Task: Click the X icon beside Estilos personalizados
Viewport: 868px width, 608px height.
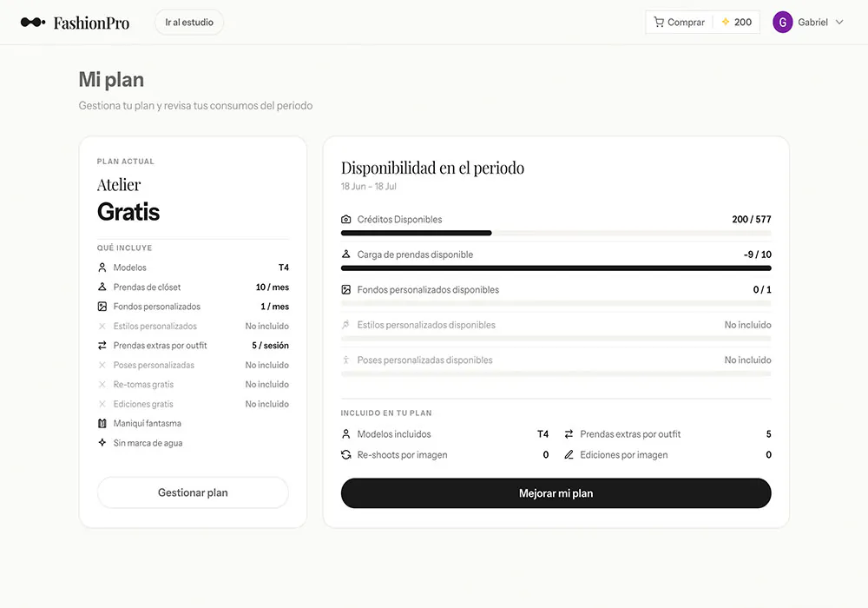Action: (x=102, y=327)
